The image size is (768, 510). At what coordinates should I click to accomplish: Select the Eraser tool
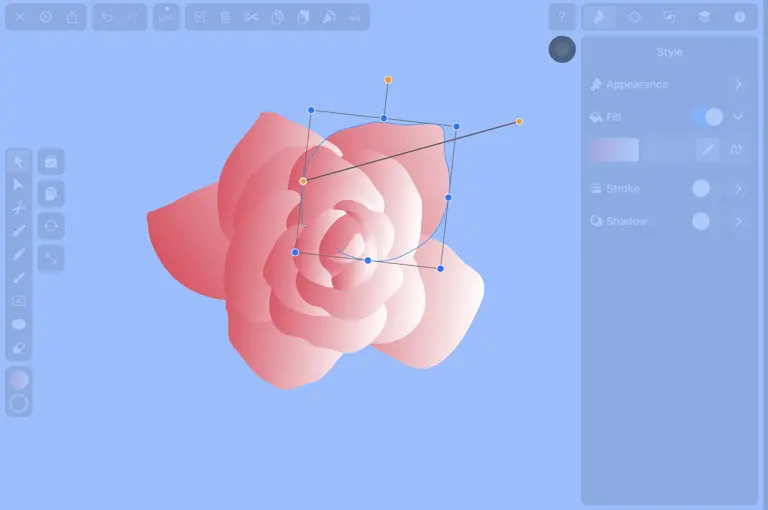[x=19, y=347]
